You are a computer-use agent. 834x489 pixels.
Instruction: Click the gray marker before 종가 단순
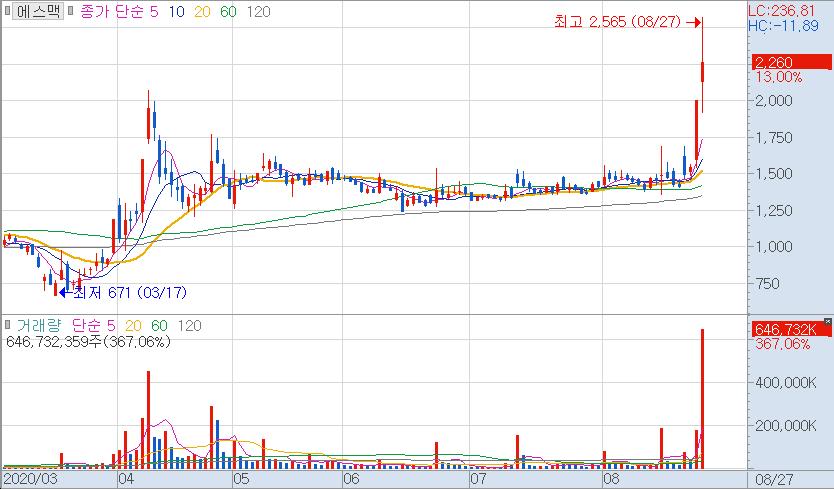click(x=71, y=11)
